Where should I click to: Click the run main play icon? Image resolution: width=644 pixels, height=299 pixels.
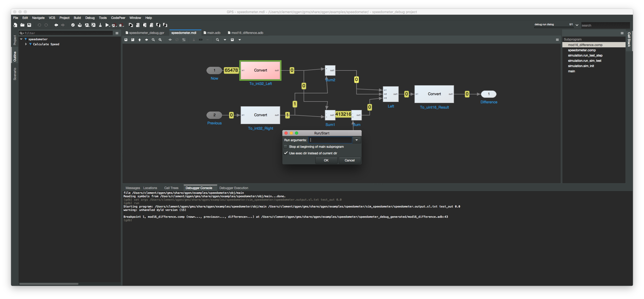pyautogui.click(x=107, y=25)
